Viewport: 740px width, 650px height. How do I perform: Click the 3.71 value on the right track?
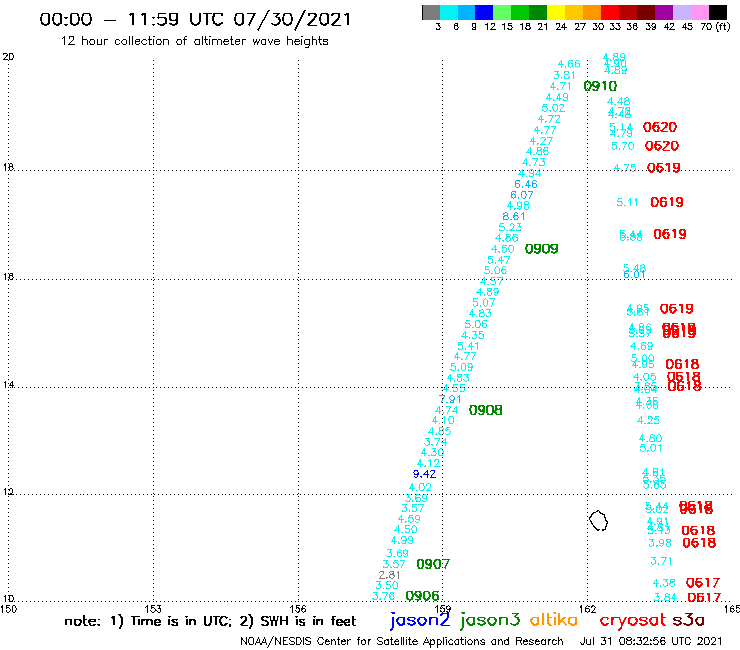[x=661, y=561]
